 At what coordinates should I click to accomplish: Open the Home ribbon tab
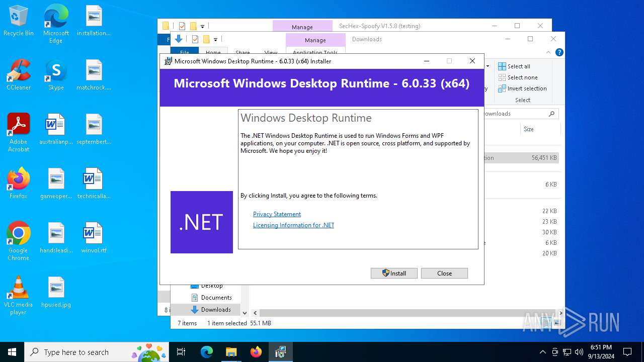[213, 51]
